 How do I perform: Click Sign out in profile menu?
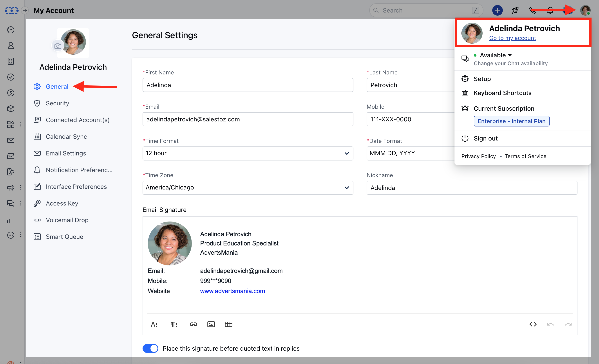pyautogui.click(x=485, y=138)
